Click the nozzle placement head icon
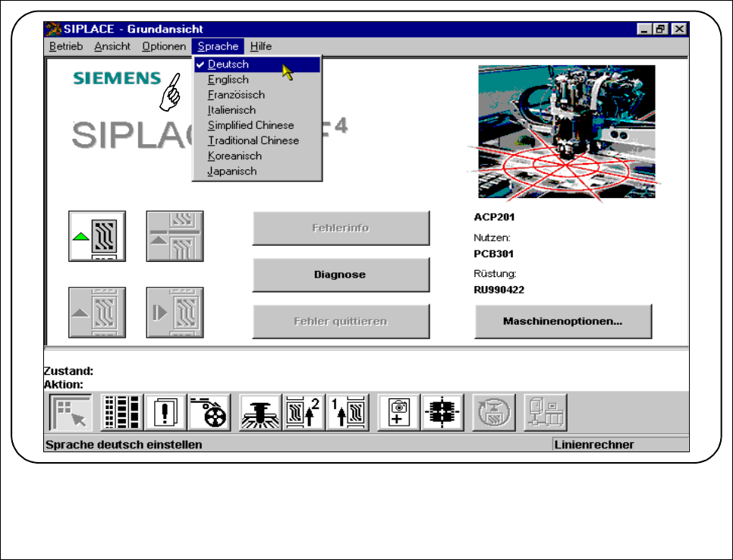The image size is (733, 560). coord(260,413)
